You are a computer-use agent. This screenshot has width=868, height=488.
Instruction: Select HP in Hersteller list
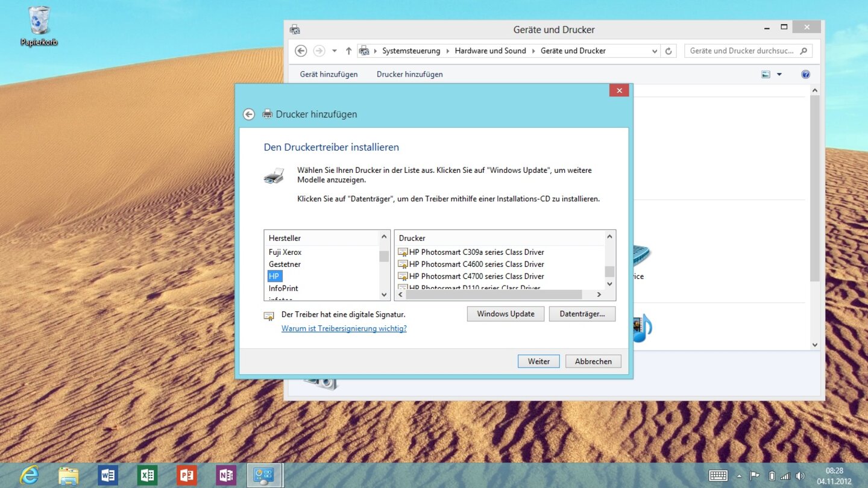click(x=274, y=277)
